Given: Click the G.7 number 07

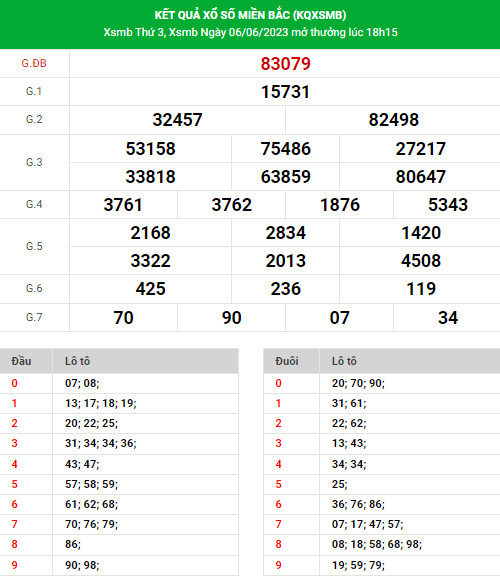Looking at the screenshot, I should 339,318.
